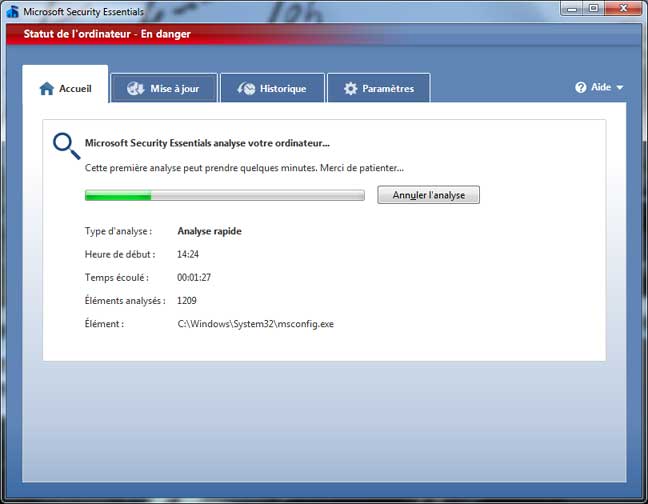
Task: Click the msconfig.exe file path text
Action: (x=255, y=324)
